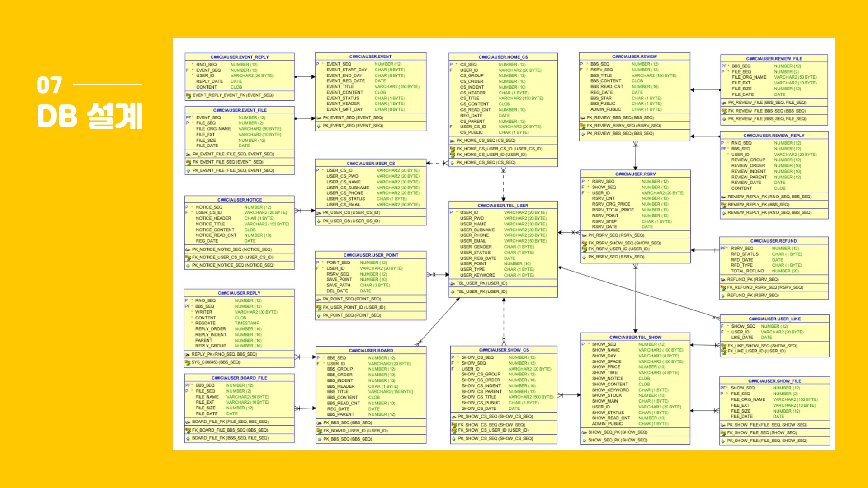Select the C##ICIAUSER.TBL_SHOW table header

tap(635, 337)
